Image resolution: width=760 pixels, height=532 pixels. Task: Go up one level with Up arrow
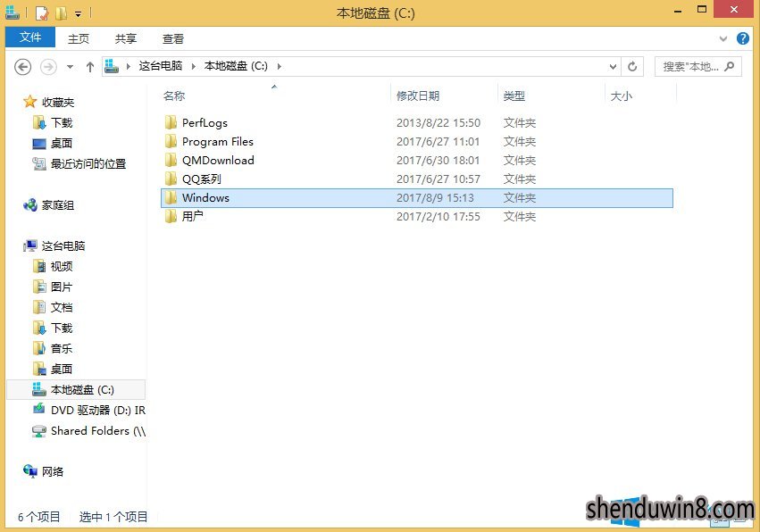point(90,66)
